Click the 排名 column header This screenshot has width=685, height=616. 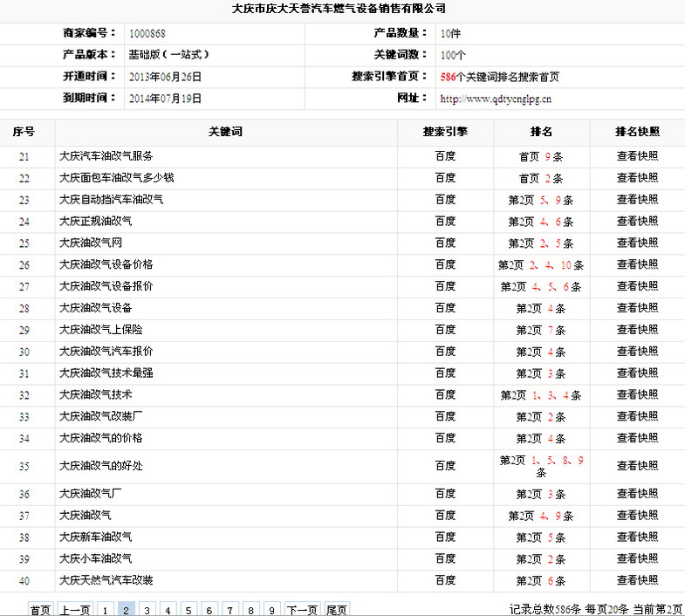click(541, 132)
